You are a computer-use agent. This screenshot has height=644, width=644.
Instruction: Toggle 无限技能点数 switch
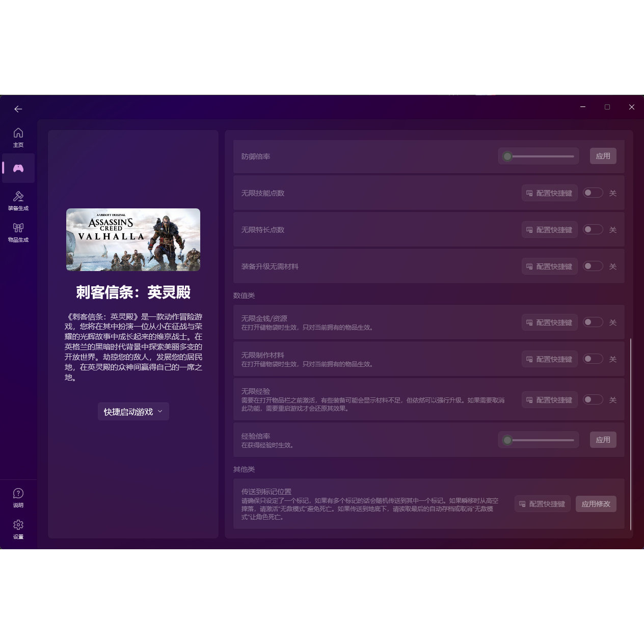593,193
